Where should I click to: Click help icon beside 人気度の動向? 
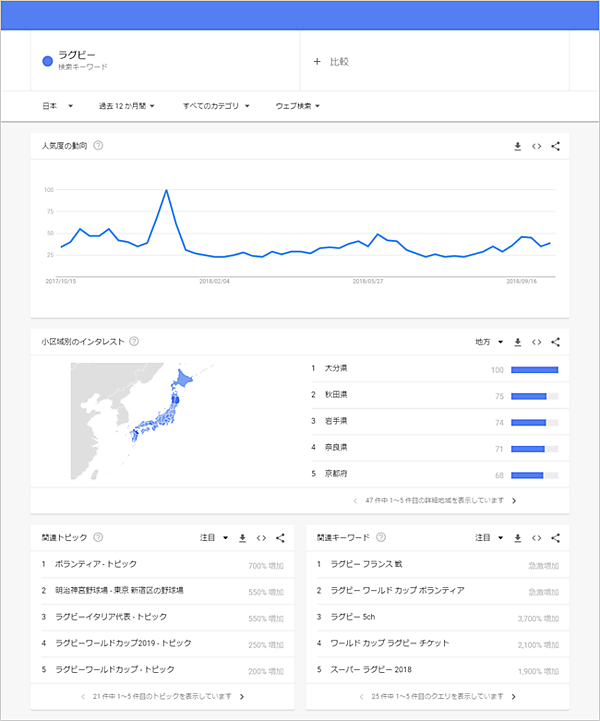(x=98, y=146)
